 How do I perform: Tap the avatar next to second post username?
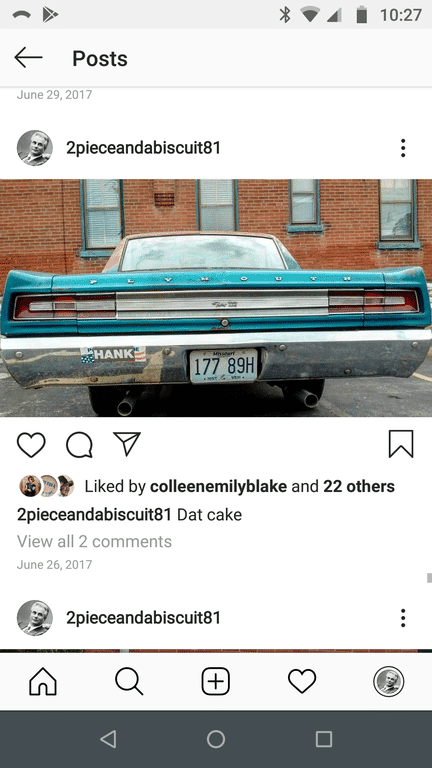click(x=35, y=618)
